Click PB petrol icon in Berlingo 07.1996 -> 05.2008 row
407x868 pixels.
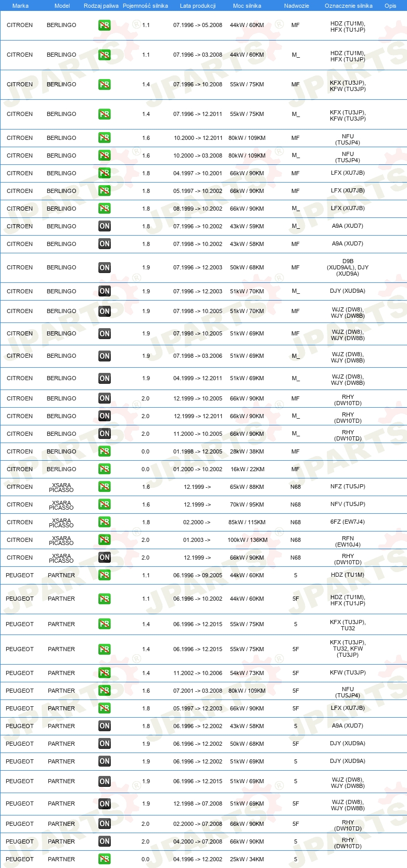105,25
